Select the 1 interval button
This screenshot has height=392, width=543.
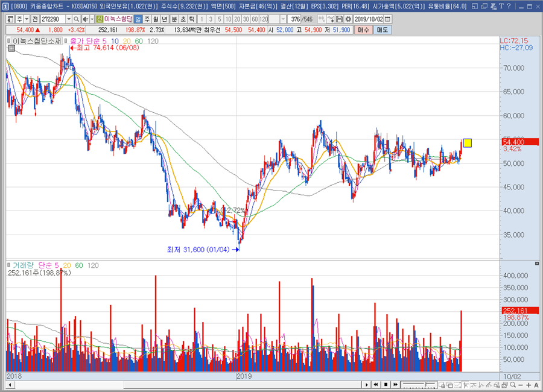202,19
